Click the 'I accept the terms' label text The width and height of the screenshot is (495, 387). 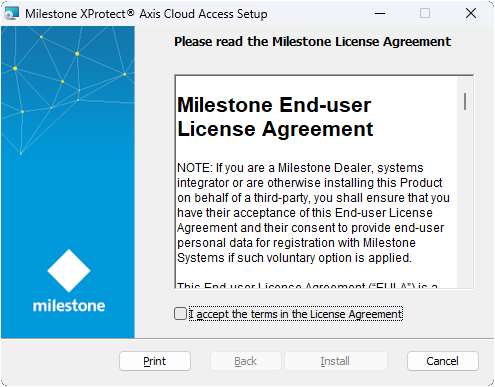click(x=296, y=314)
